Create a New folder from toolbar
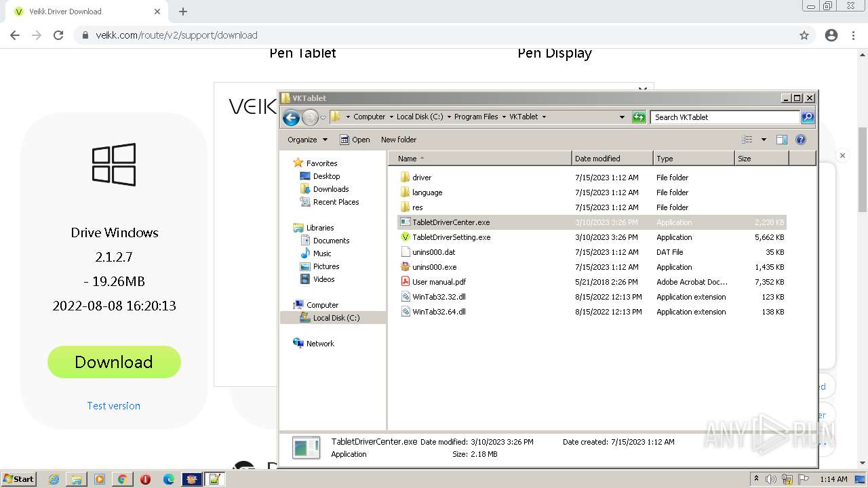868x488 pixels. tap(399, 140)
